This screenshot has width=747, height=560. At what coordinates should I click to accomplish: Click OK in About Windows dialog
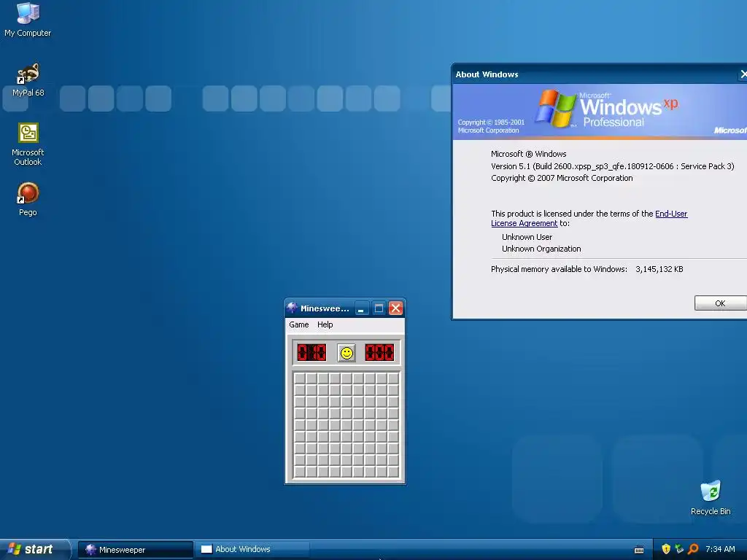[x=720, y=303]
